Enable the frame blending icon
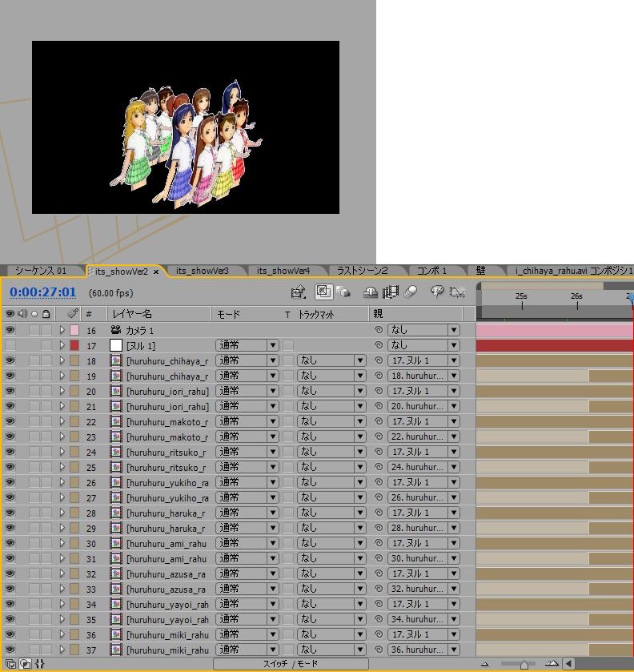Screen dimensions: 634x672 tap(391, 292)
